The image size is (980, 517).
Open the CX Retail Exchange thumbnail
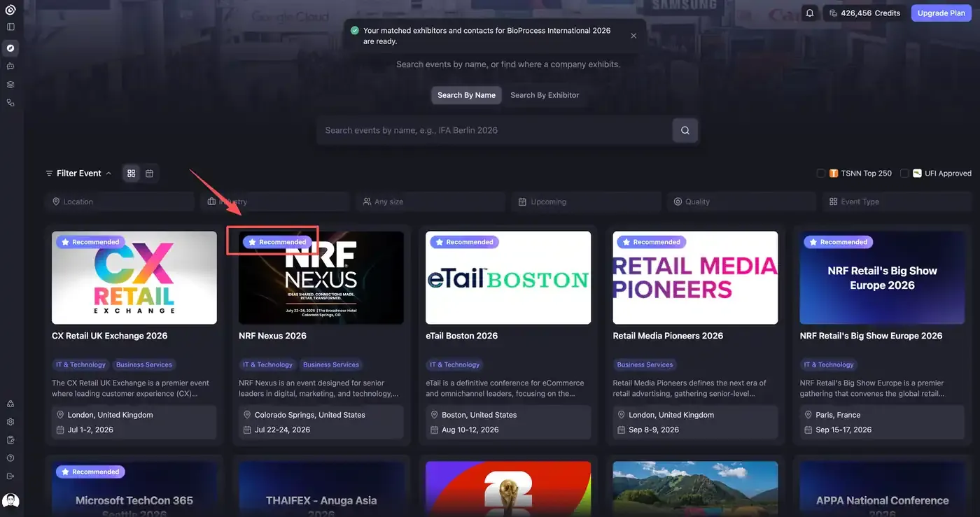coord(134,278)
